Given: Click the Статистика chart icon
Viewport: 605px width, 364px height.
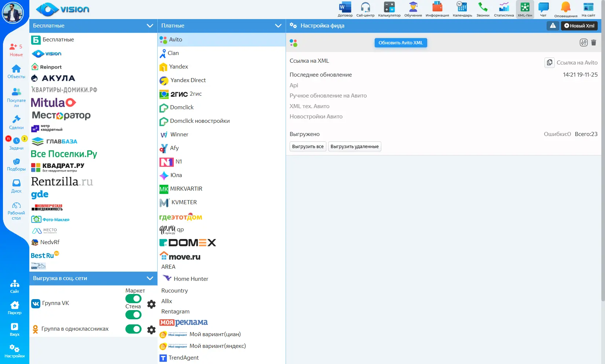Looking at the screenshot, I should [x=504, y=7].
